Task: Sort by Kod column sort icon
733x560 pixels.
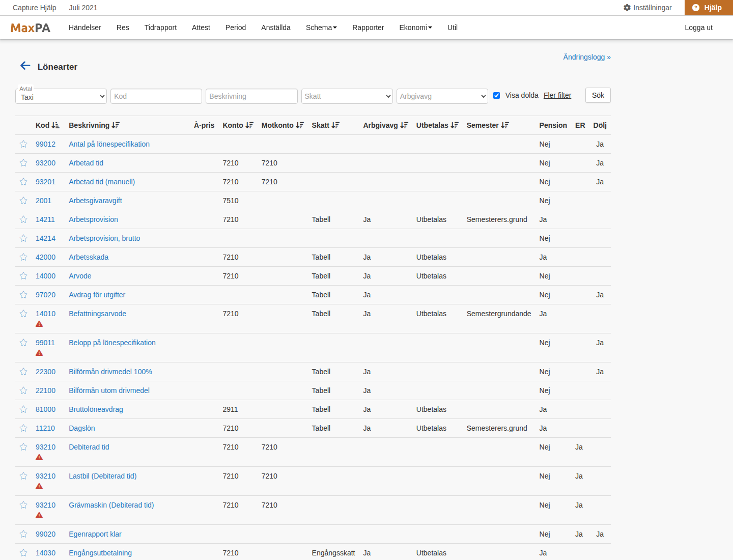Action: pos(55,125)
